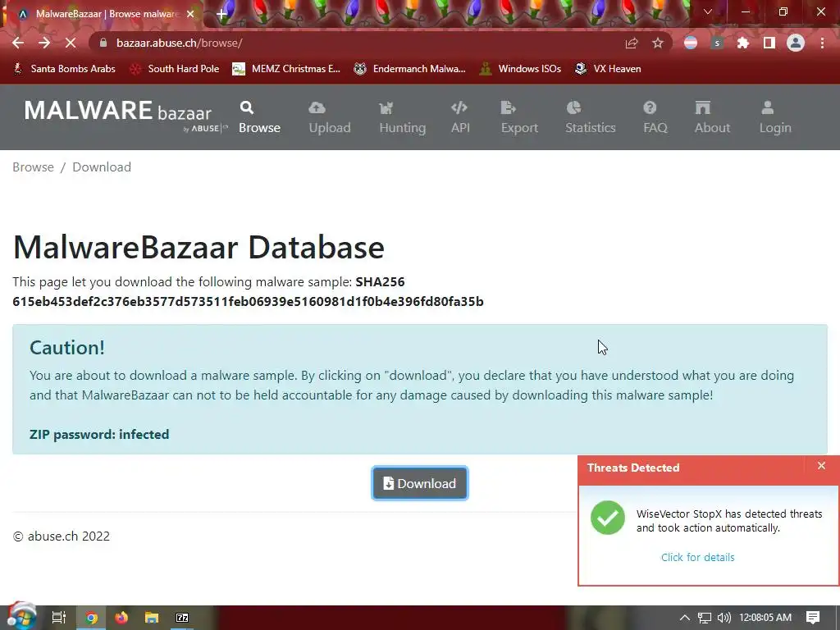Image resolution: width=840 pixels, height=630 pixels.
Task: Bookmark this page with the star icon
Action: pos(658,43)
